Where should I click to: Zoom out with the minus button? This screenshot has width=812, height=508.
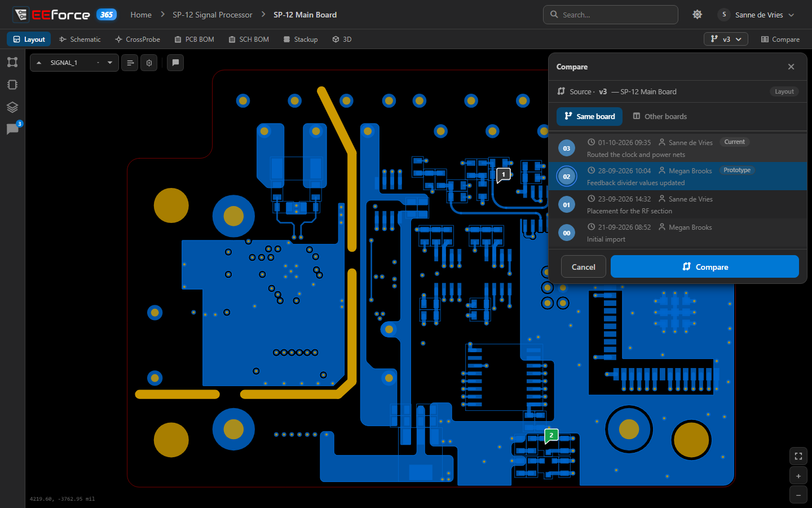[x=798, y=495]
